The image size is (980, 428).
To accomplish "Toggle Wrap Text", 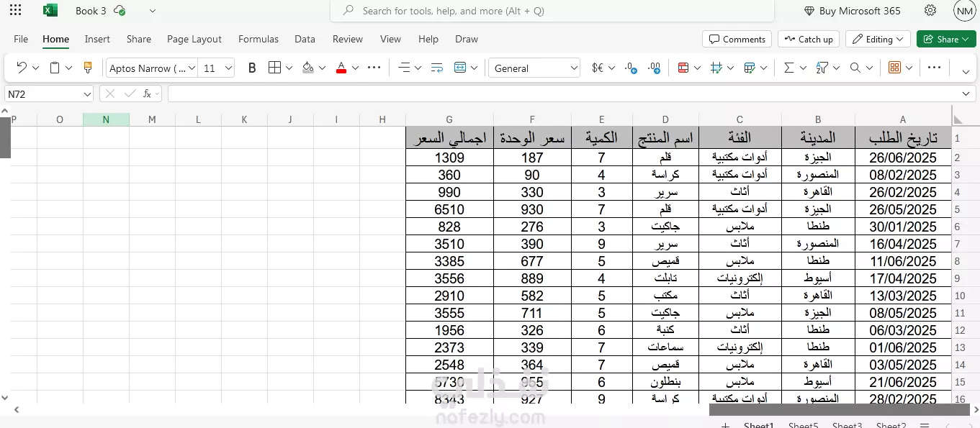I will pos(437,68).
